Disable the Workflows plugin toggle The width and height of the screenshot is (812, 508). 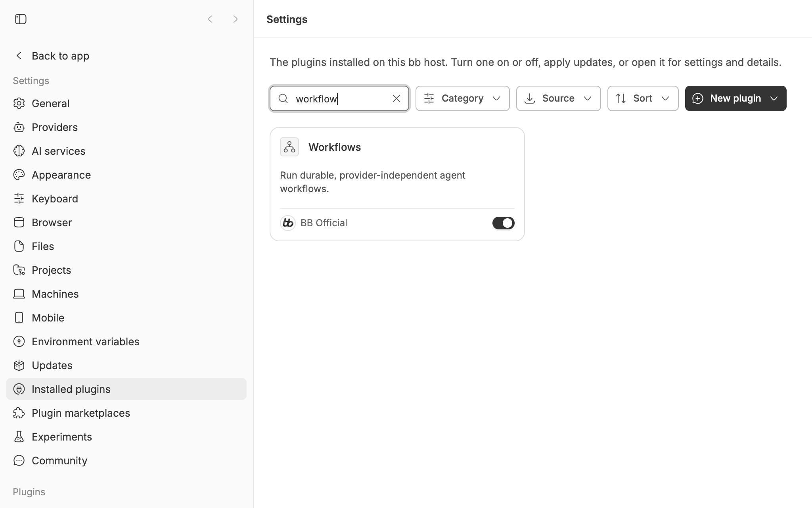(x=504, y=223)
